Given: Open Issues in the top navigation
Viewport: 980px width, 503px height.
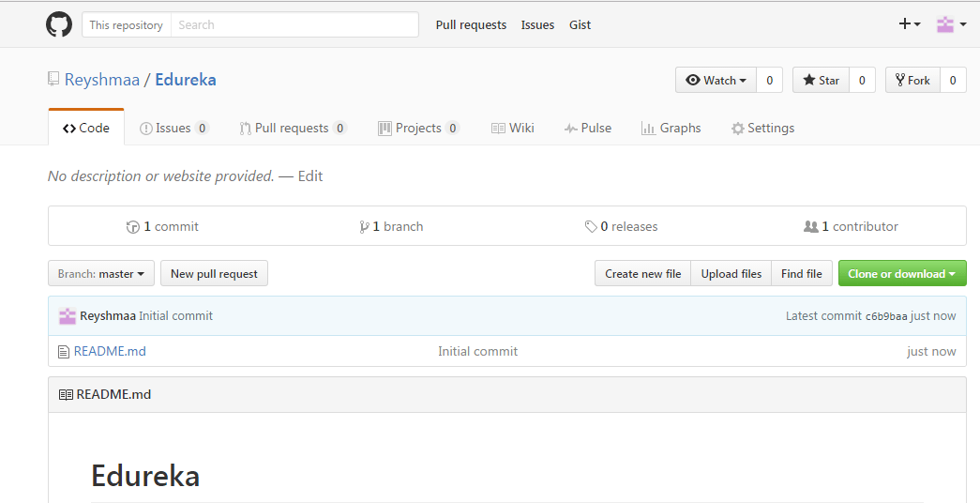Looking at the screenshot, I should coord(537,25).
